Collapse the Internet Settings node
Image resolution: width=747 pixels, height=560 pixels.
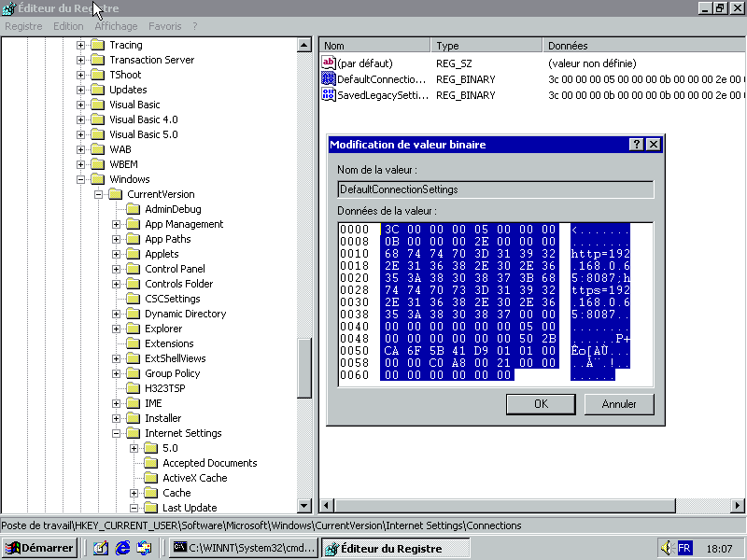[116, 433]
